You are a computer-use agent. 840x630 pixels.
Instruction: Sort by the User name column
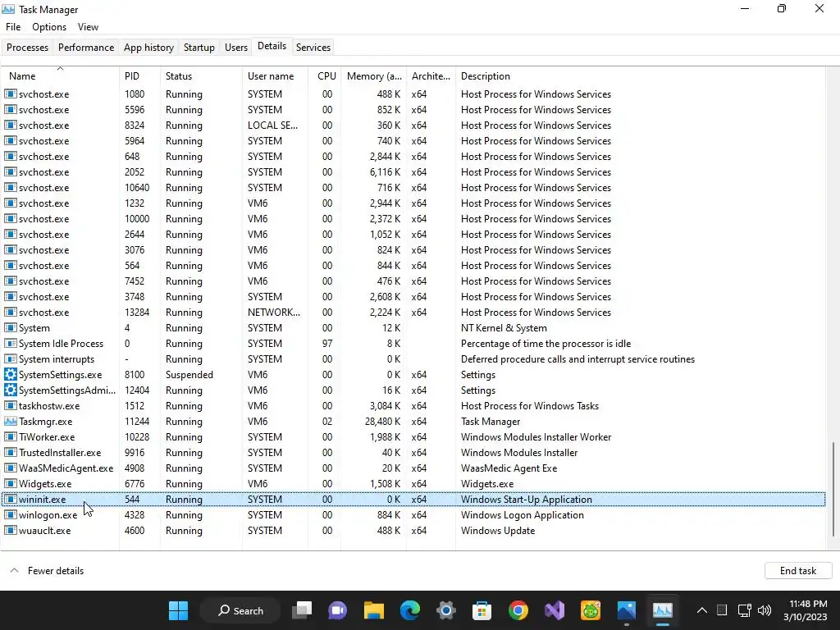tap(276, 76)
